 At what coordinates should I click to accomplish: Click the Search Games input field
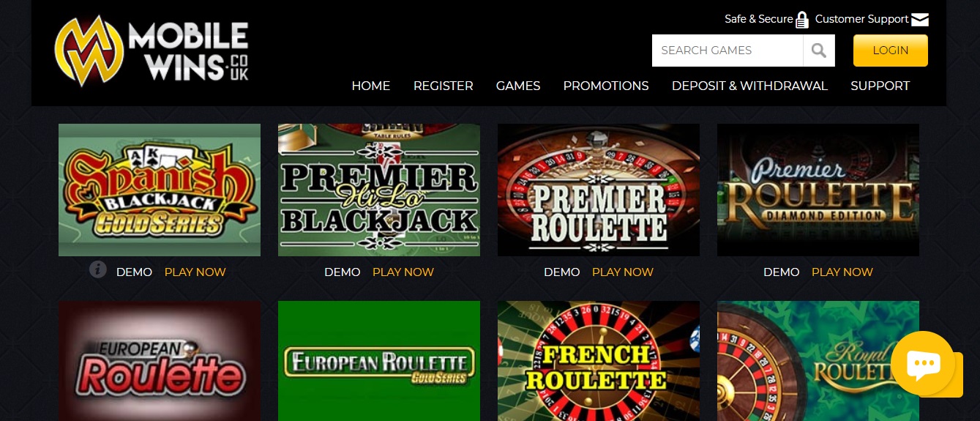pyautogui.click(x=727, y=51)
